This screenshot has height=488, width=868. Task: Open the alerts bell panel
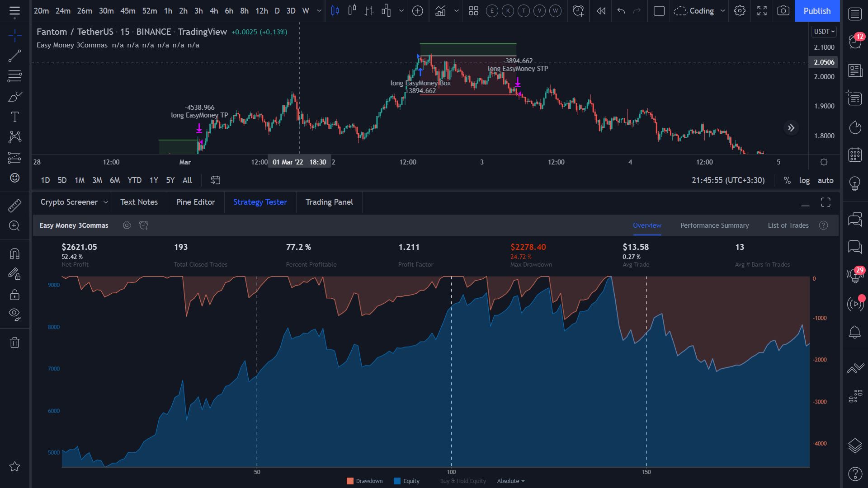(x=854, y=333)
